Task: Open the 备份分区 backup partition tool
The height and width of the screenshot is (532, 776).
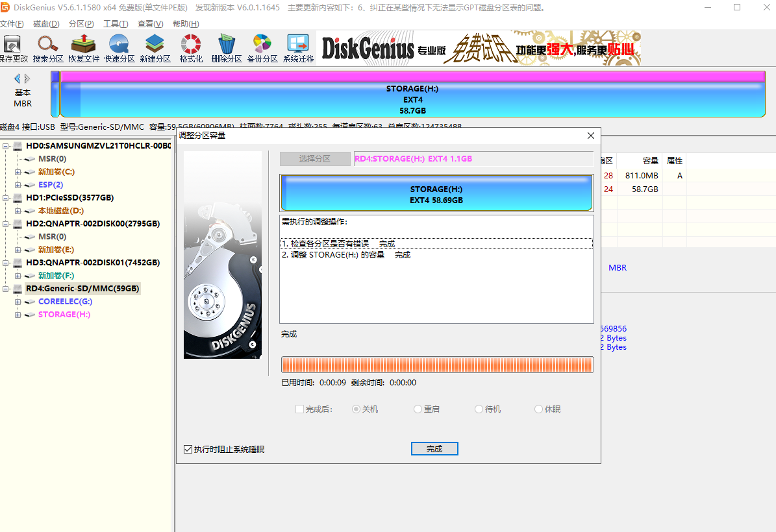Action: 262,49
